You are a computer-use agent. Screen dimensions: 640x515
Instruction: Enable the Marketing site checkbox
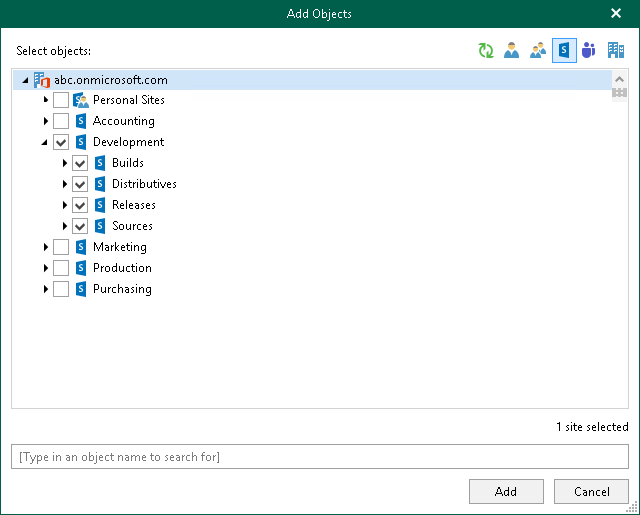click(61, 247)
